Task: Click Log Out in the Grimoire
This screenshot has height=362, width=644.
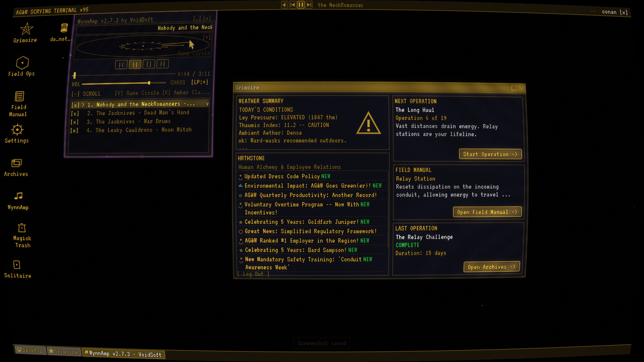Action: 253,274
